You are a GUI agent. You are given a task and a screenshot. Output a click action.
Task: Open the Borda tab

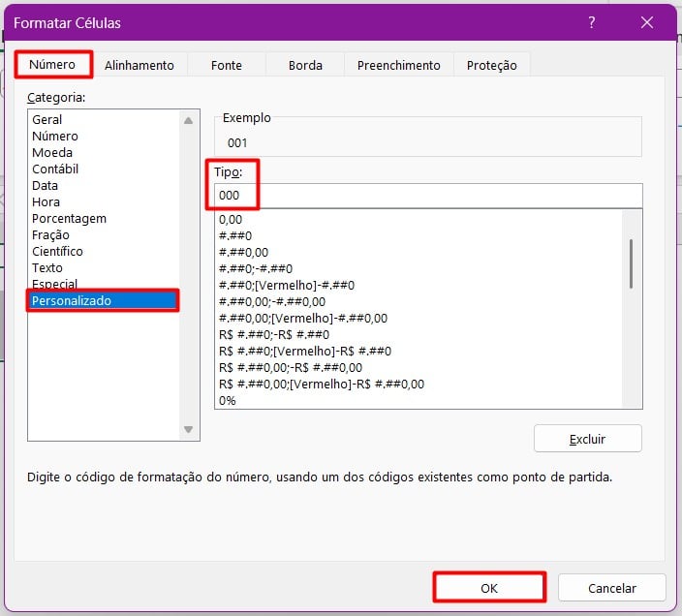coord(305,65)
